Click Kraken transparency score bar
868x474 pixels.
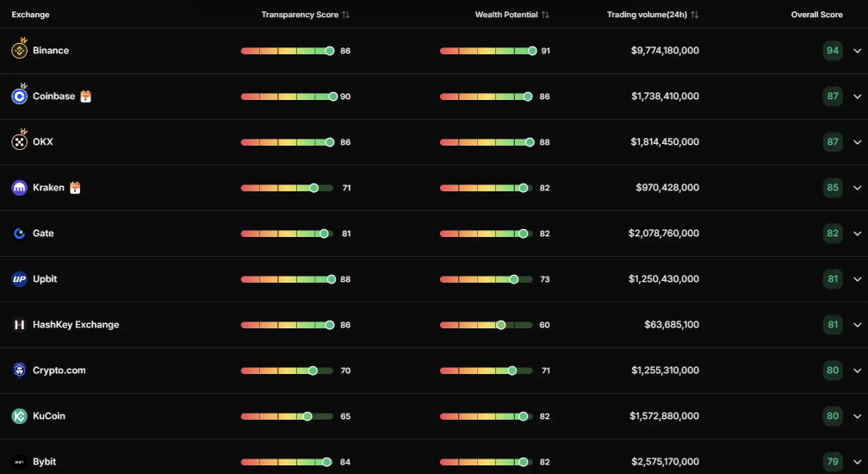(x=288, y=188)
